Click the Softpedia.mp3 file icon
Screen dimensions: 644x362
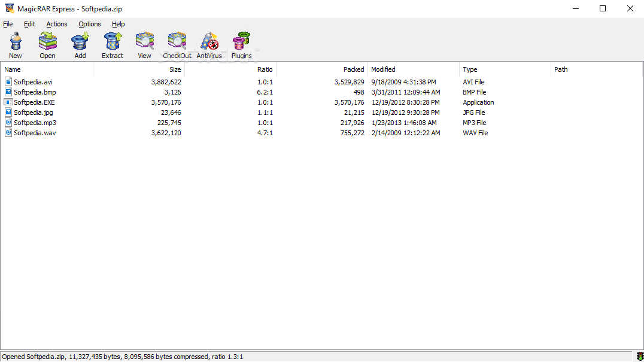pyautogui.click(x=8, y=122)
